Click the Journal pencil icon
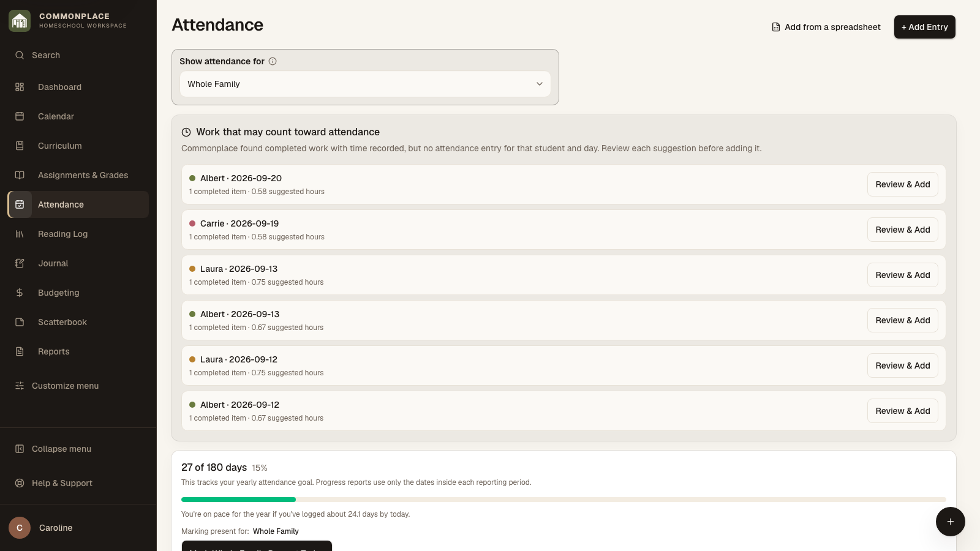 pos(20,263)
